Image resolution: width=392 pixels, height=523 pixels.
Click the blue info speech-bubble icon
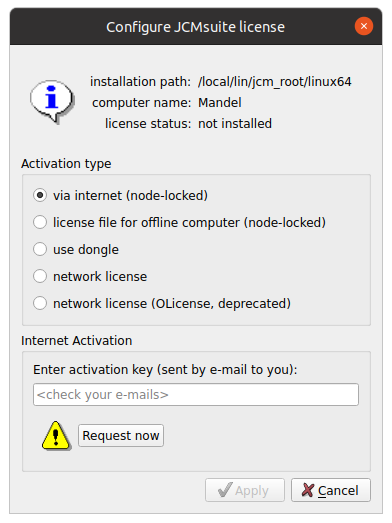tap(52, 101)
